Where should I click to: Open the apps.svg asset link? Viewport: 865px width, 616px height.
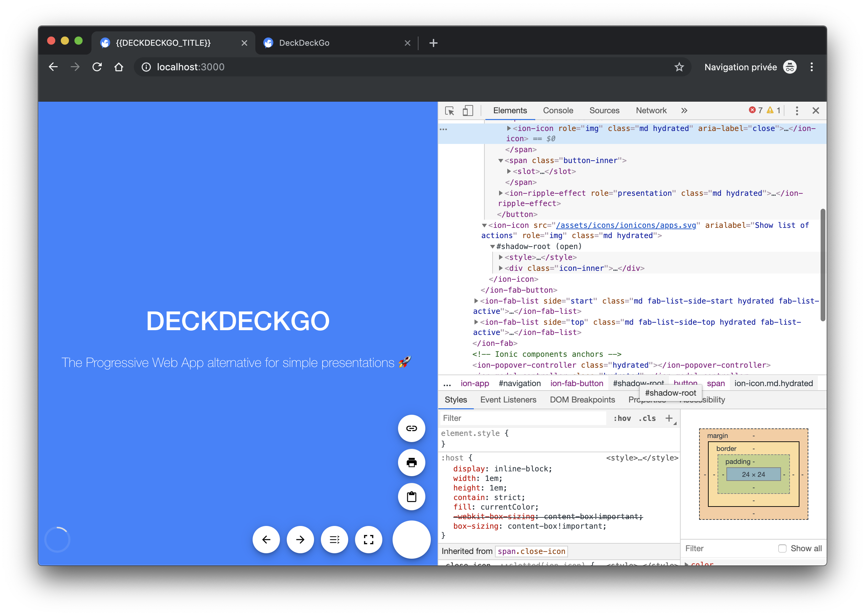point(626,225)
